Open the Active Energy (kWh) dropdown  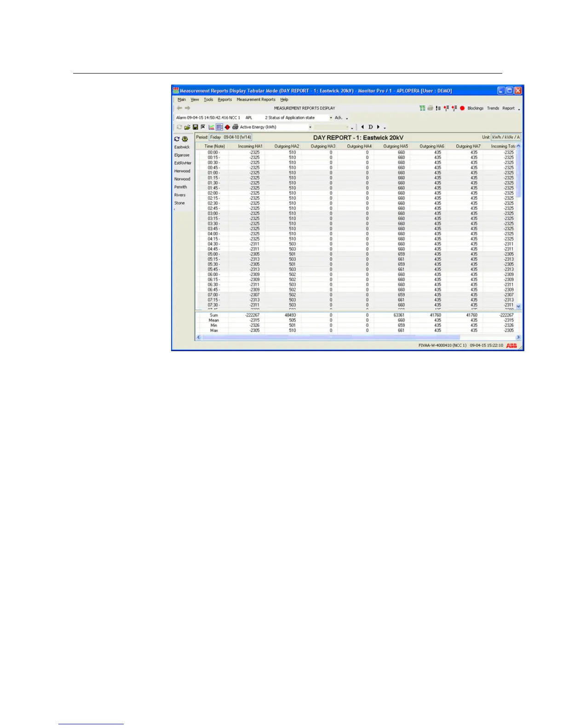pos(310,127)
